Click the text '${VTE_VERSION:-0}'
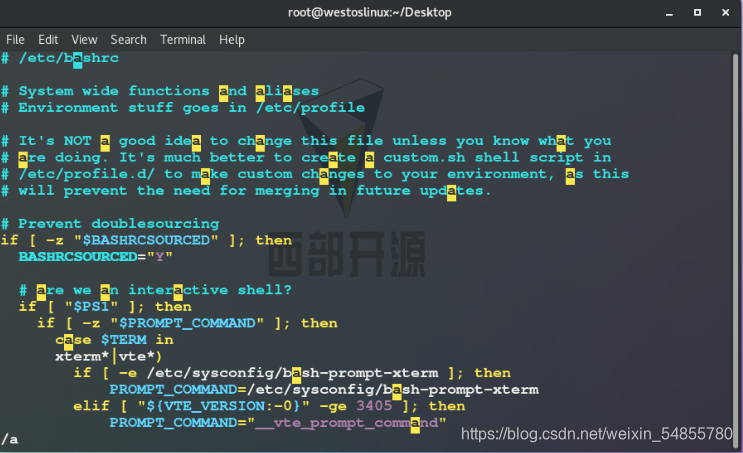 (x=223, y=406)
